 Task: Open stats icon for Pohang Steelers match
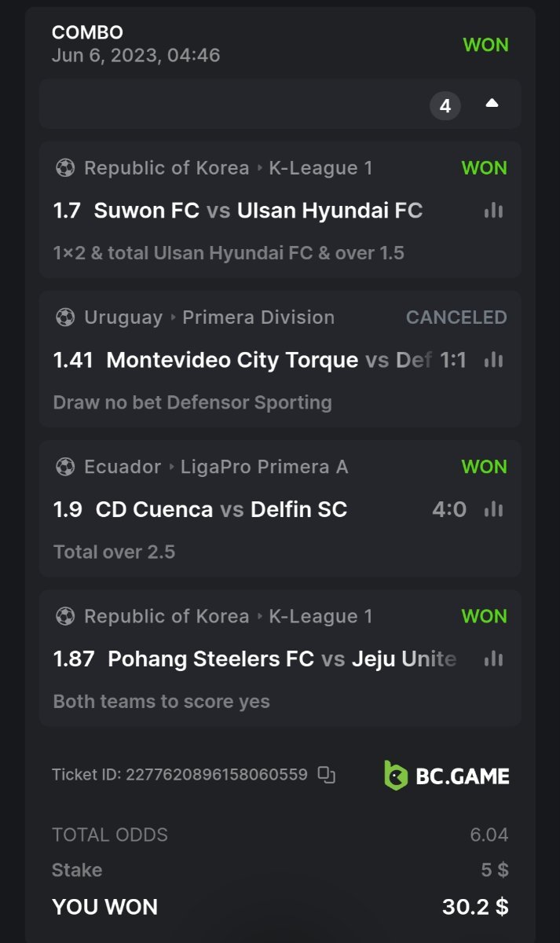493,659
